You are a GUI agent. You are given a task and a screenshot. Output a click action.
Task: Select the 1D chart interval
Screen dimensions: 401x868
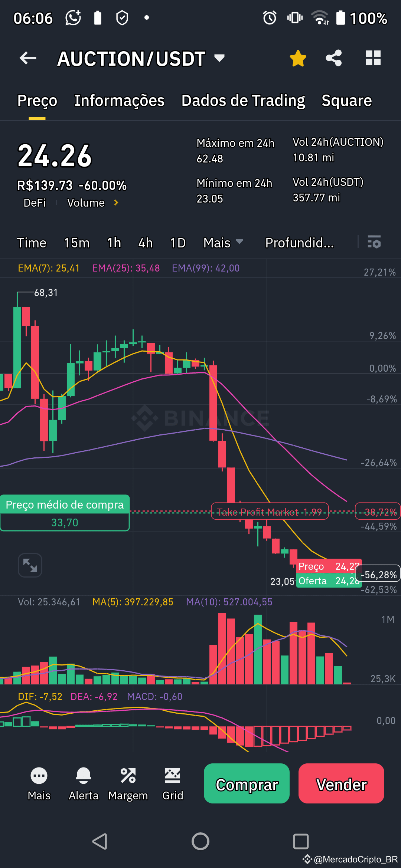click(x=178, y=243)
